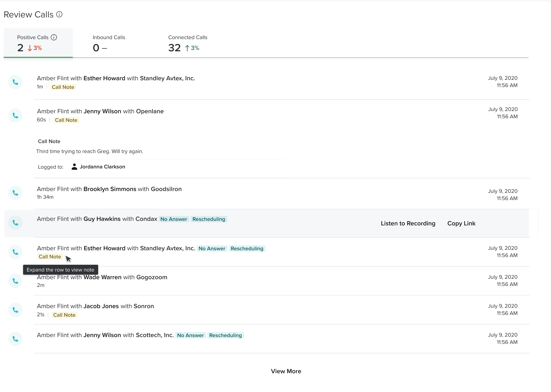Open the Connected Calls tab
The width and height of the screenshot is (551, 392).
pyautogui.click(x=188, y=43)
